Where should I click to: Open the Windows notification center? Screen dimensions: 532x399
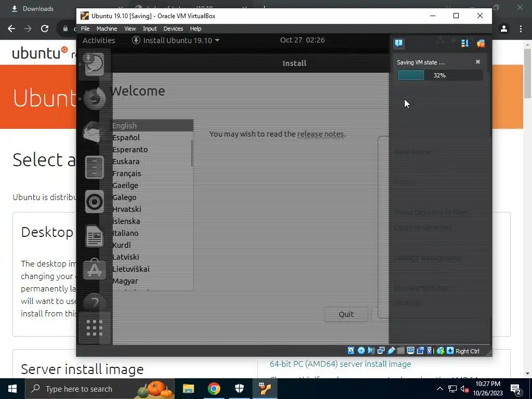(x=516, y=389)
